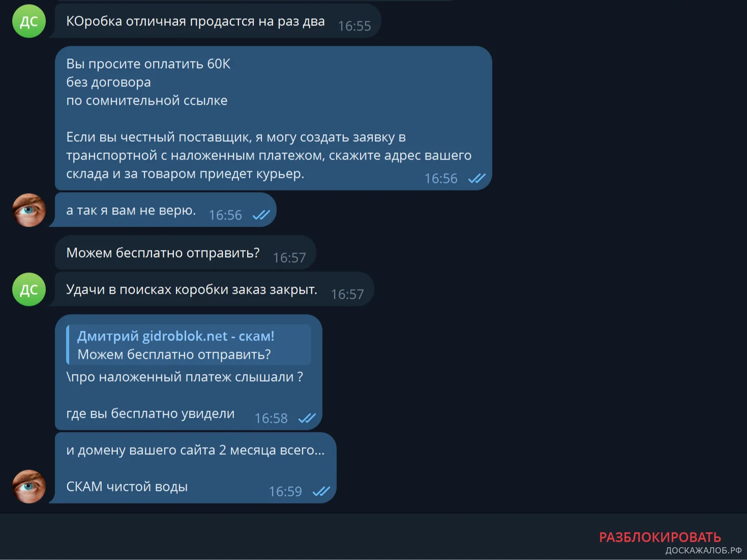This screenshot has width=747, height=560.
Task: Click read checkmarks beside 'не верю' 16:56
Action: (261, 215)
